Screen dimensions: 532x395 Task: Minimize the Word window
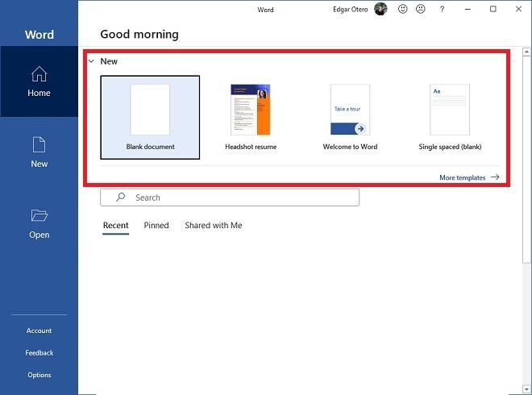(x=468, y=9)
